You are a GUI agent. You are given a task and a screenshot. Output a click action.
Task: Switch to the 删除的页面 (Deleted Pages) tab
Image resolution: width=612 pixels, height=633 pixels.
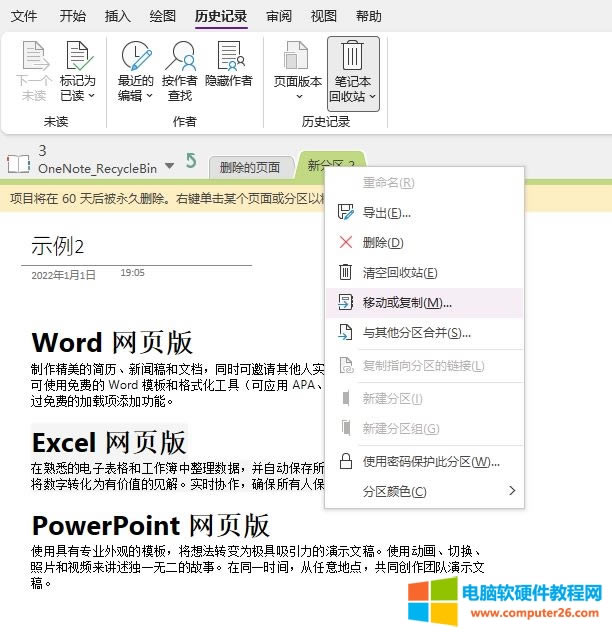[x=250, y=167]
